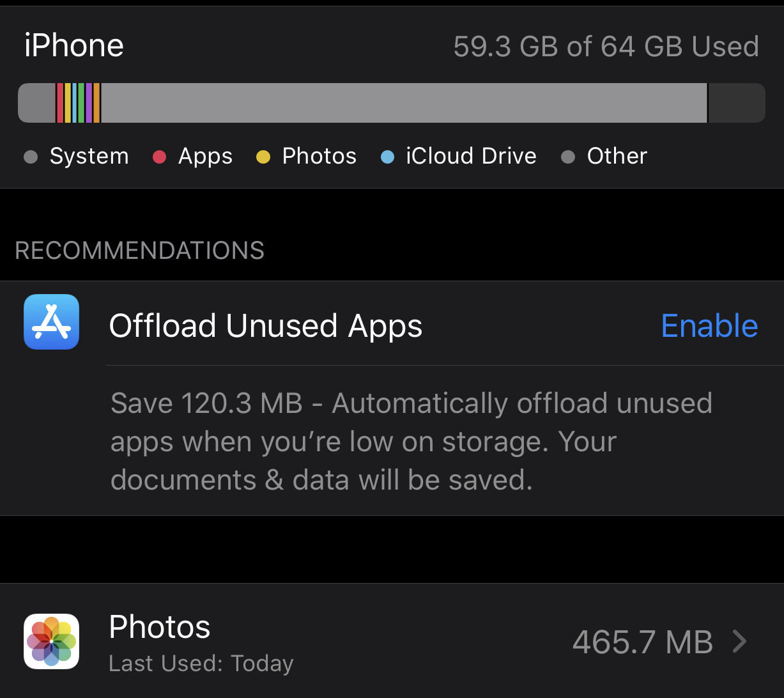Click the large gray Other segment of storage bar
The image size is (784, 698).
(x=404, y=103)
